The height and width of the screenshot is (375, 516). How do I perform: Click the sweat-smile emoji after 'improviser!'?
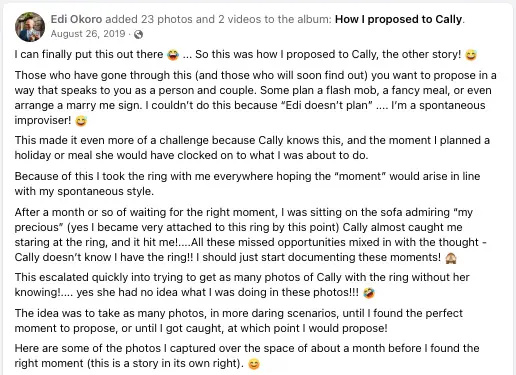[81, 121]
